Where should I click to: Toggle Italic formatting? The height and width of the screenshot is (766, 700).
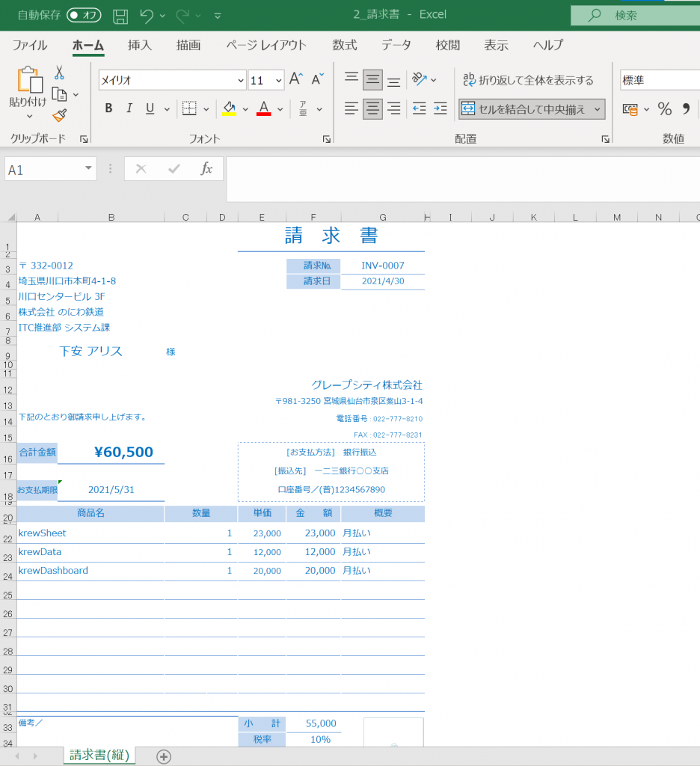(x=129, y=109)
